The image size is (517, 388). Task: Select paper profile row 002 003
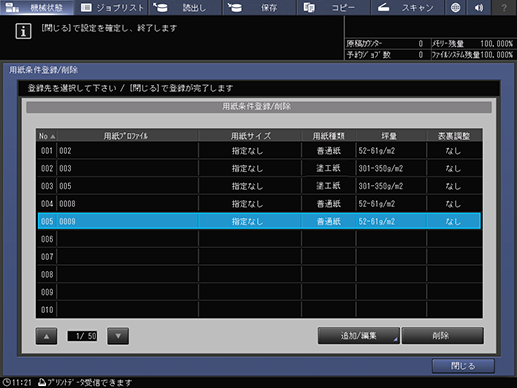259,168
